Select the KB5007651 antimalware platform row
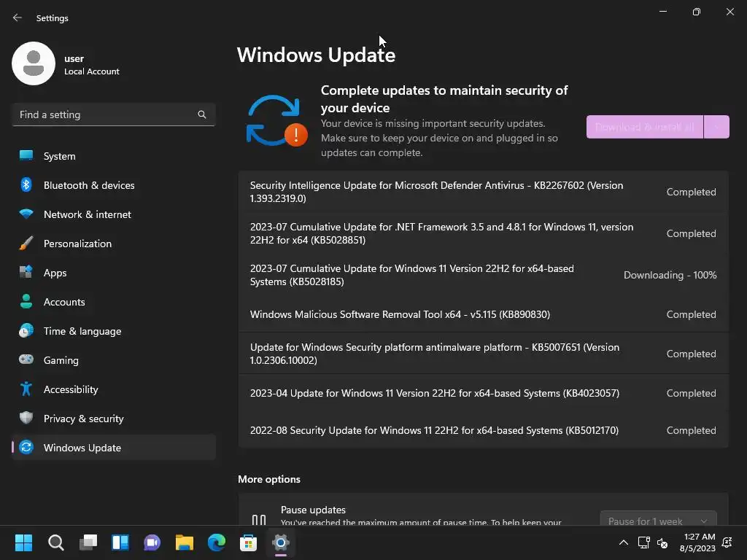This screenshot has width=747, height=560. [483, 354]
